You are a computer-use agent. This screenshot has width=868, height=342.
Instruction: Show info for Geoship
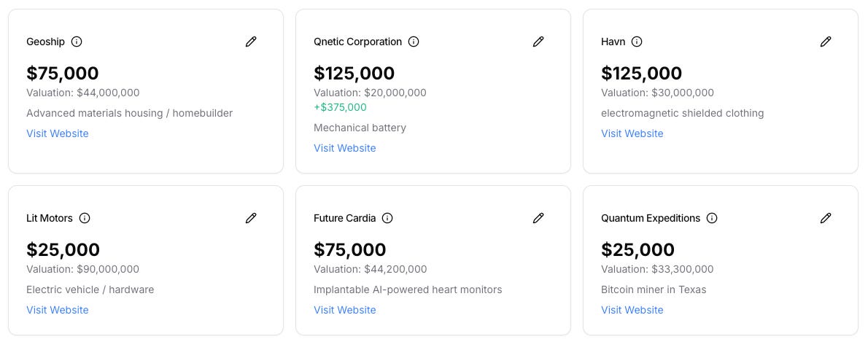pos(77,42)
